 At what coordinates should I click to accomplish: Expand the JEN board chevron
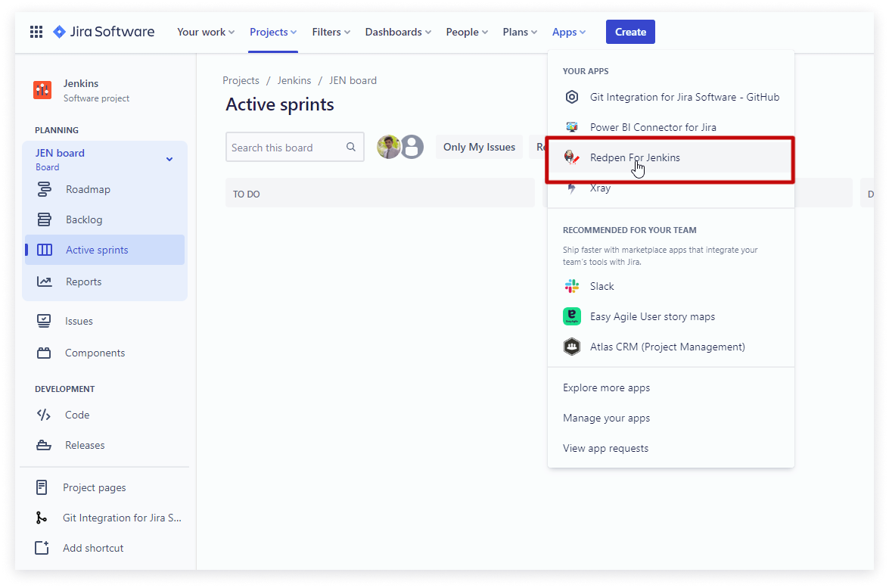coord(169,160)
